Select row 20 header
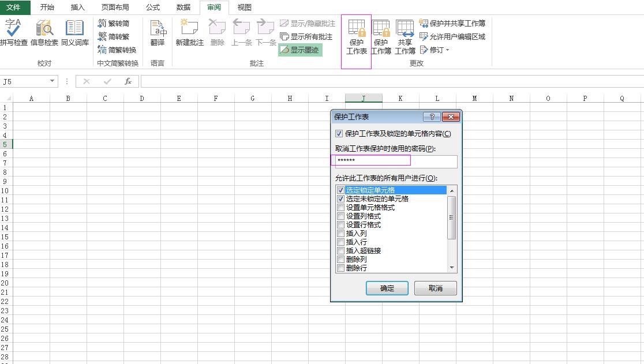Image resolution: width=644 pixels, height=364 pixels. (5, 283)
